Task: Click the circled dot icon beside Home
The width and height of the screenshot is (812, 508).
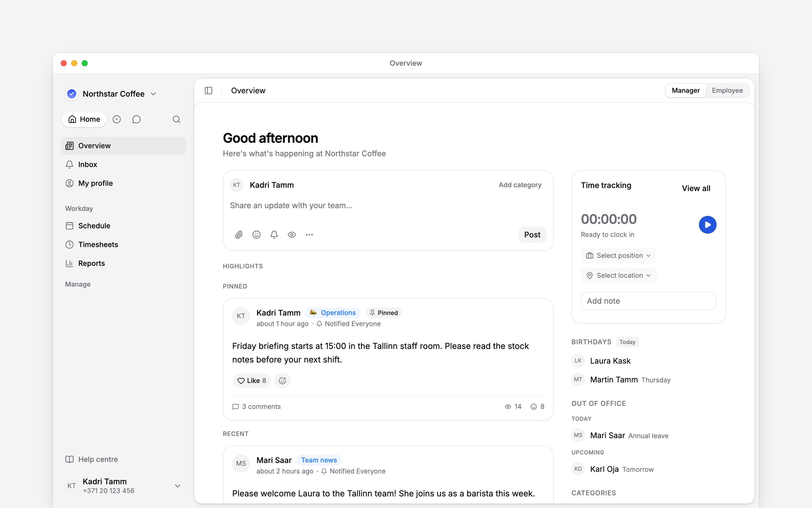Action: click(116, 119)
